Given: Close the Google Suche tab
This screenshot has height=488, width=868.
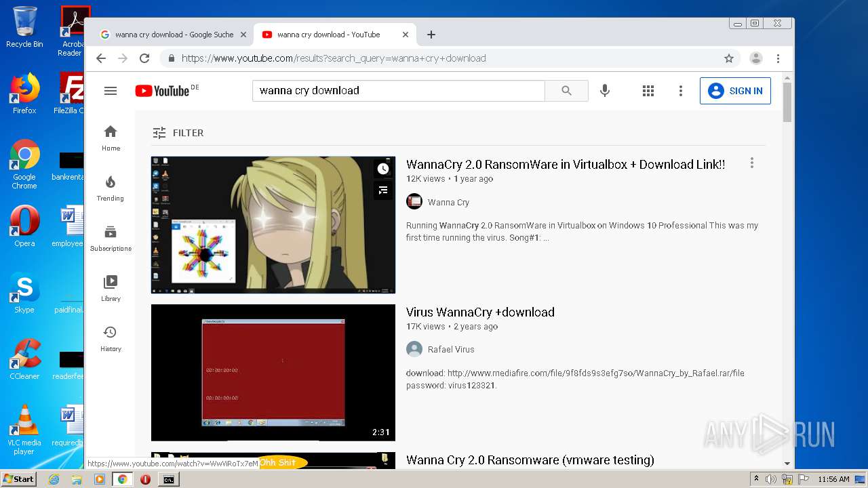Looking at the screenshot, I should (x=243, y=35).
